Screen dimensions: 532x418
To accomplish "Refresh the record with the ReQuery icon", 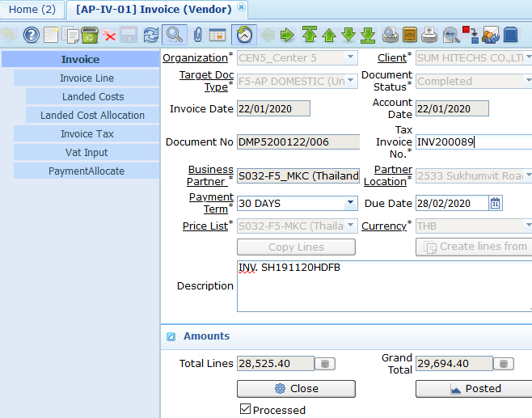I will coord(150,35).
